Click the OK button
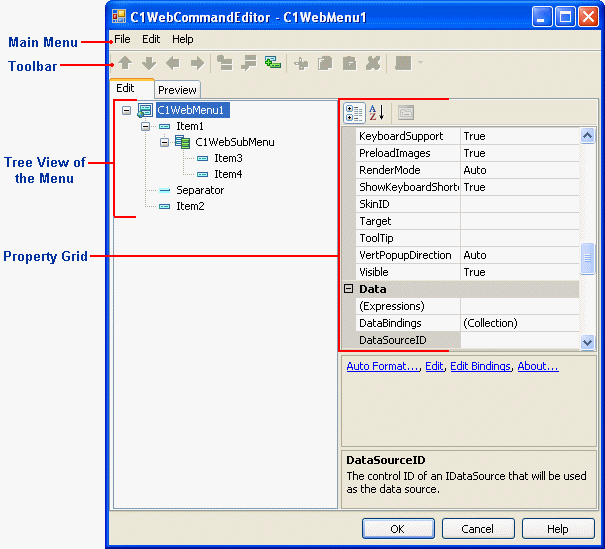 click(398, 529)
